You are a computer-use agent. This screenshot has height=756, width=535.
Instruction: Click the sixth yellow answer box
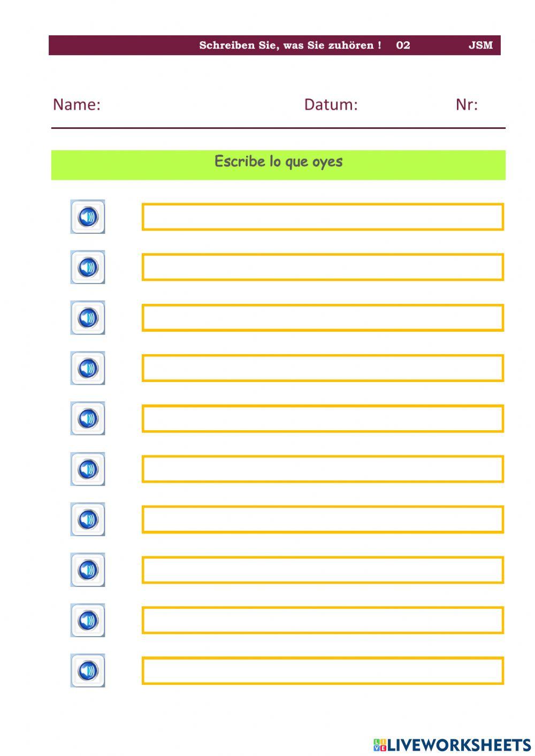click(323, 469)
